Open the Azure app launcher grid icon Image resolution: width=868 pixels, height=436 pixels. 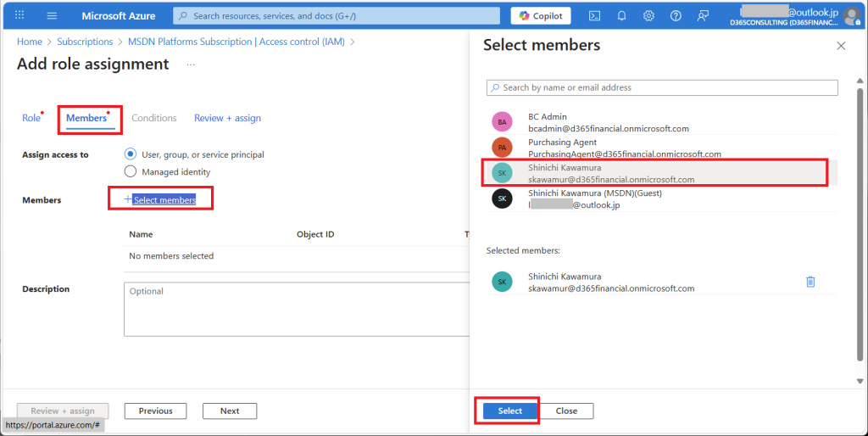coord(19,16)
